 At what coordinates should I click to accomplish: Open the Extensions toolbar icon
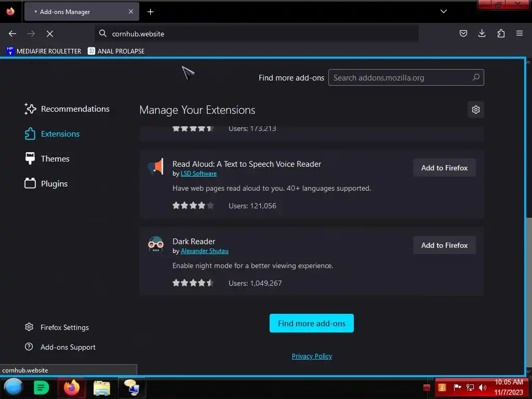(501, 33)
